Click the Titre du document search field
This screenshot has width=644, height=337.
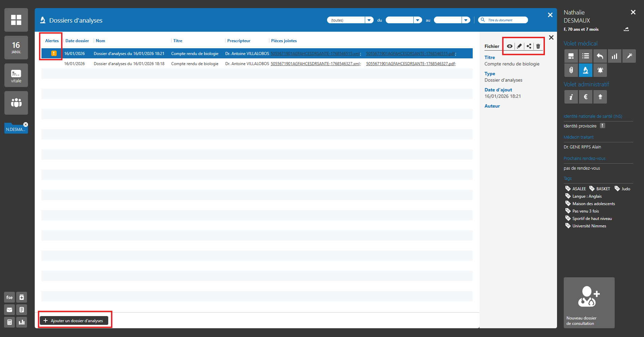pos(506,20)
